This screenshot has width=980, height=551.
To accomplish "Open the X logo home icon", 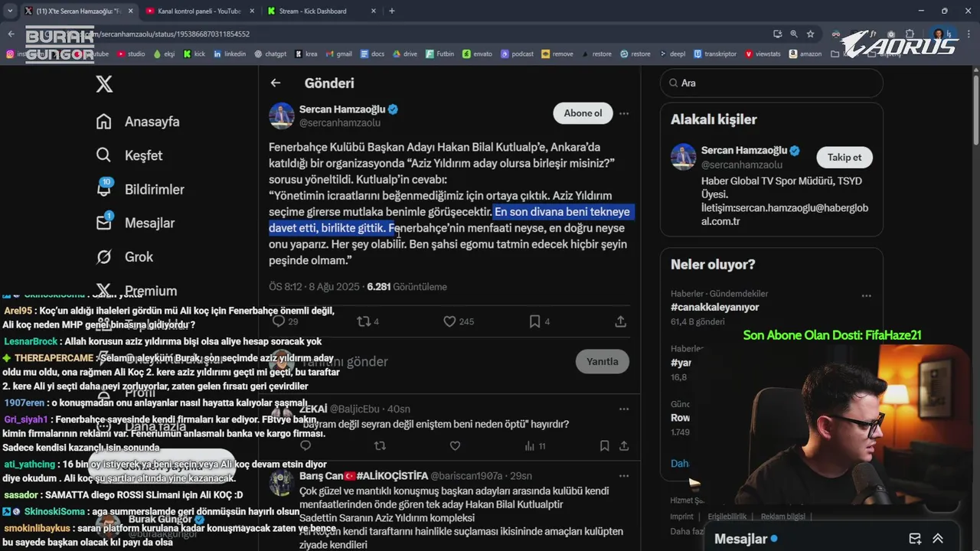I will pyautogui.click(x=104, y=83).
